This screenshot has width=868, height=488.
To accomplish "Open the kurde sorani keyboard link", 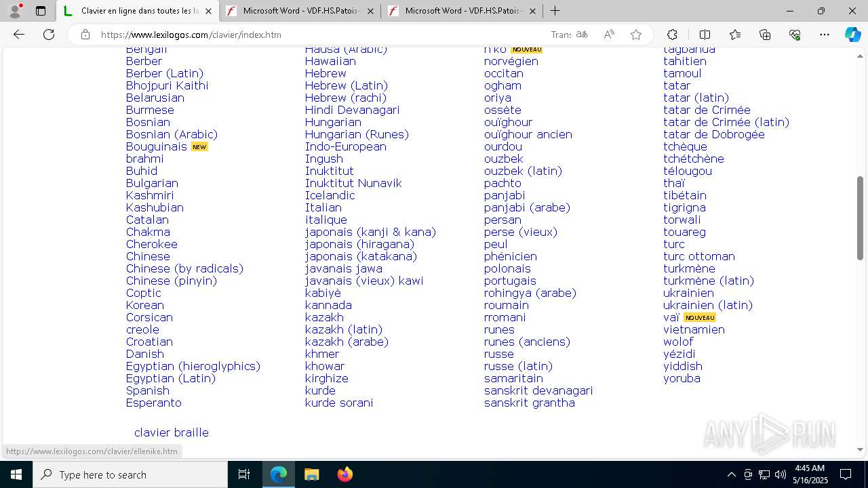I will point(339,403).
